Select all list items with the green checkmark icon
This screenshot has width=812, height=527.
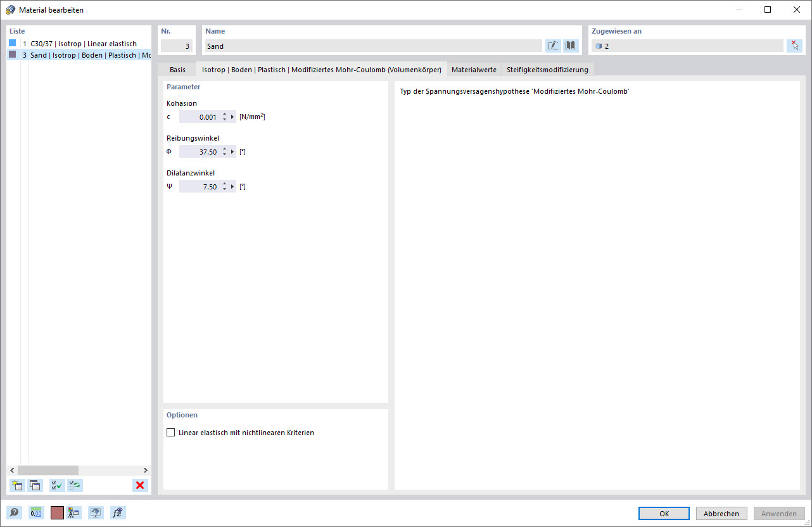point(57,486)
